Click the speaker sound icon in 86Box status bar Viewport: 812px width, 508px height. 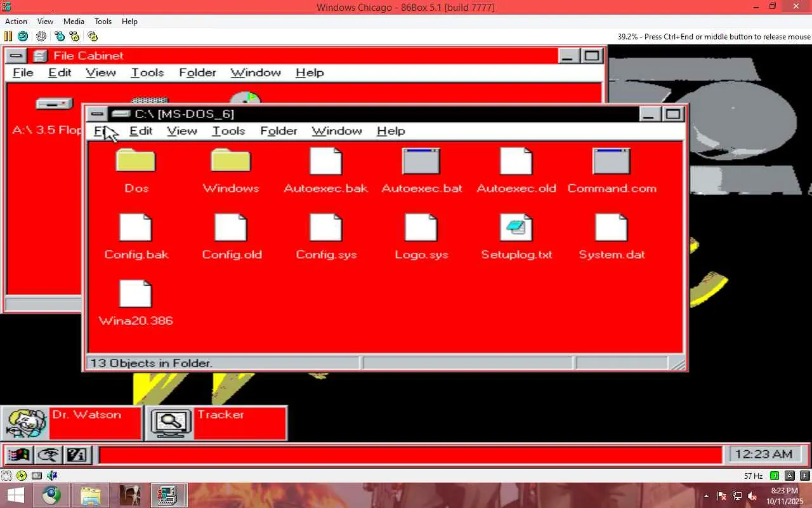[x=52, y=476]
